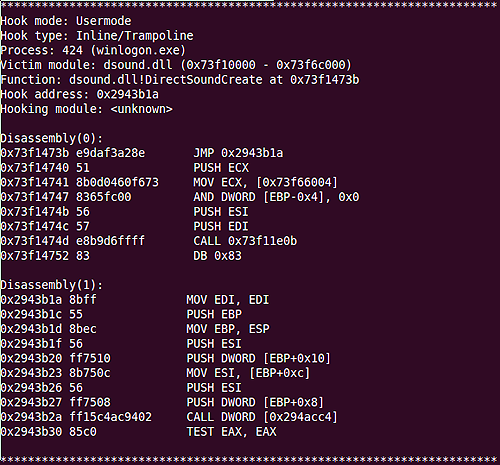Click the 'Hook type: Inline/Trampoline' text
This screenshot has width=500, height=465.
click(x=97, y=36)
